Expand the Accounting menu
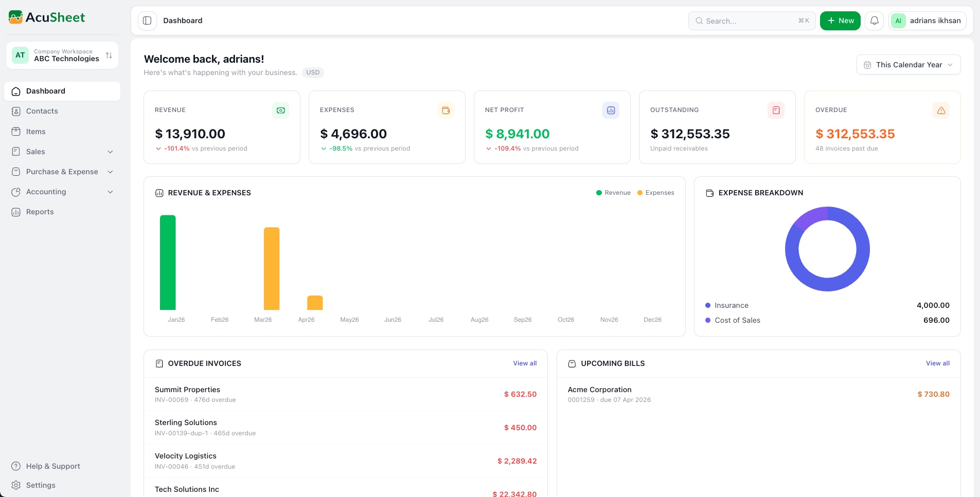Screen dimensions: 980x497 111,192
